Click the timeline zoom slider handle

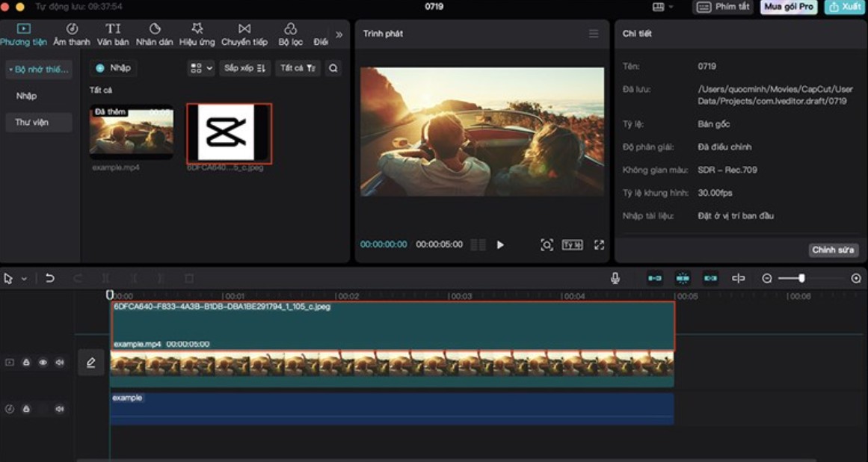(x=801, y=278)
